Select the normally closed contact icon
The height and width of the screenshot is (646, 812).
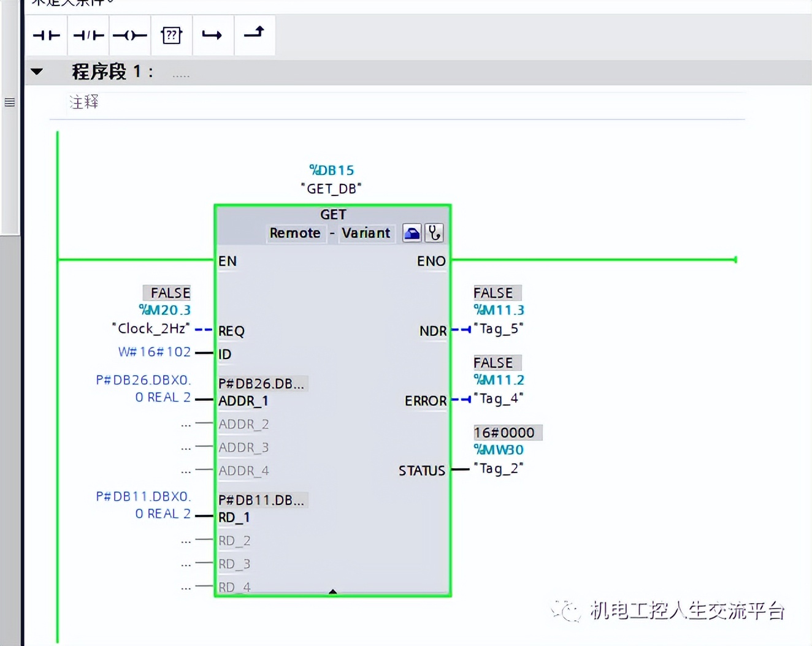pyautogui.click(x=88, y=35)
